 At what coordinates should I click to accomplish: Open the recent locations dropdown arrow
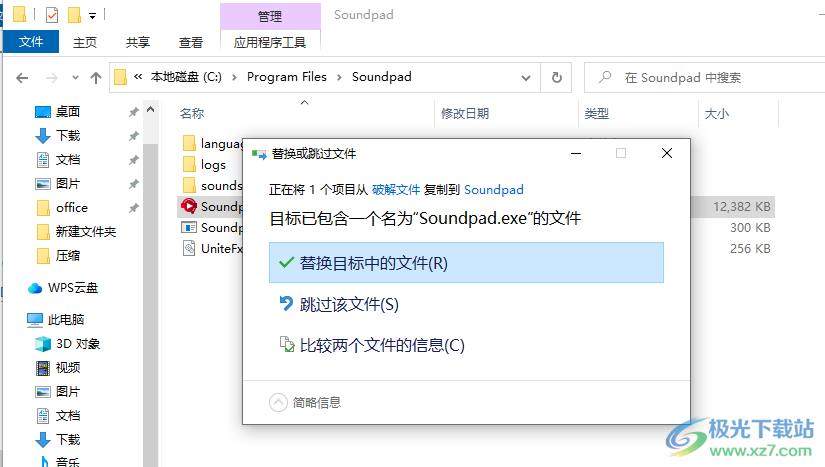[x=75, y=78]
